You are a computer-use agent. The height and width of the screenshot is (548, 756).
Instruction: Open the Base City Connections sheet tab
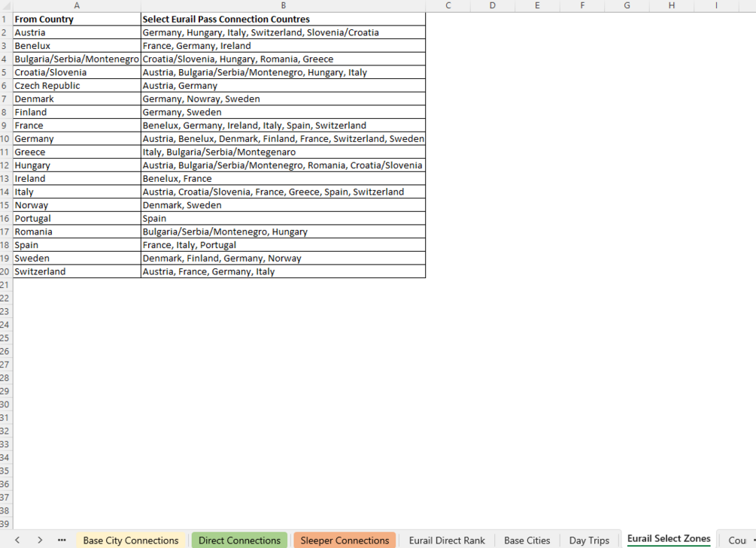(x=131, y=540)
